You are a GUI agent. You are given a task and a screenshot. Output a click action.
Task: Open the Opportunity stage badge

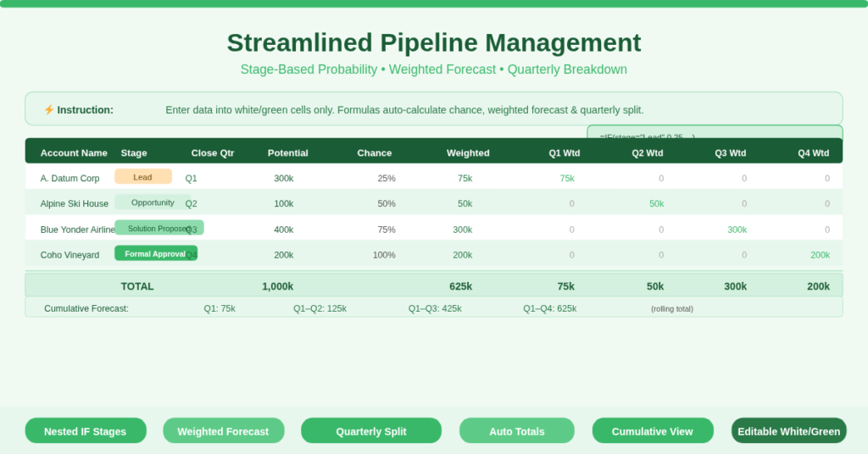[153, 202]
